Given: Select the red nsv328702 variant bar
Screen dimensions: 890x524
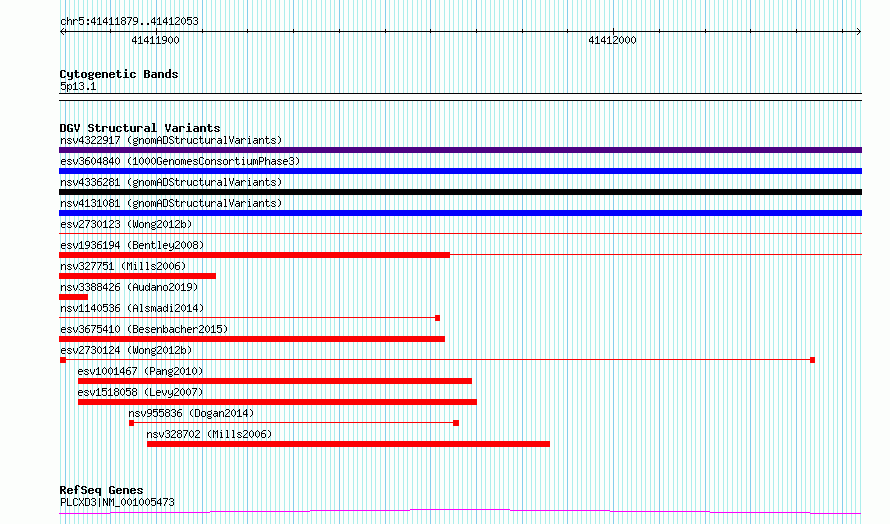Looking at the screenshot, I should pyautogui.click(x=349, y=444).
